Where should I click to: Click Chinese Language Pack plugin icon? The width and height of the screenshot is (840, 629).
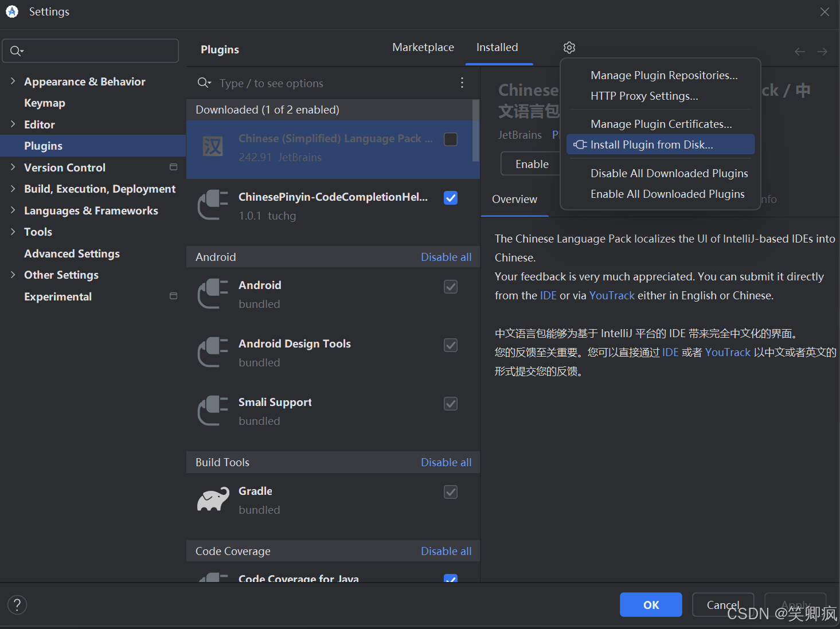click(213, 147)
